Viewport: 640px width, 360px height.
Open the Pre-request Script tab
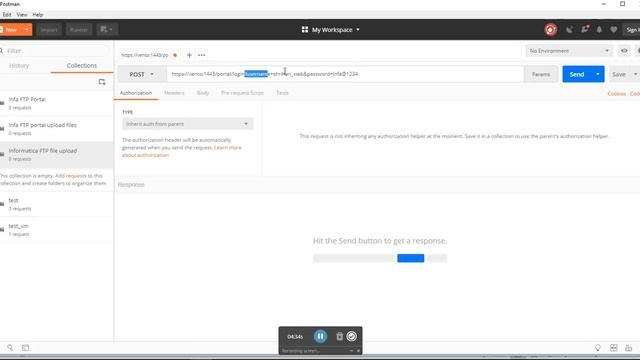(242, 93)
